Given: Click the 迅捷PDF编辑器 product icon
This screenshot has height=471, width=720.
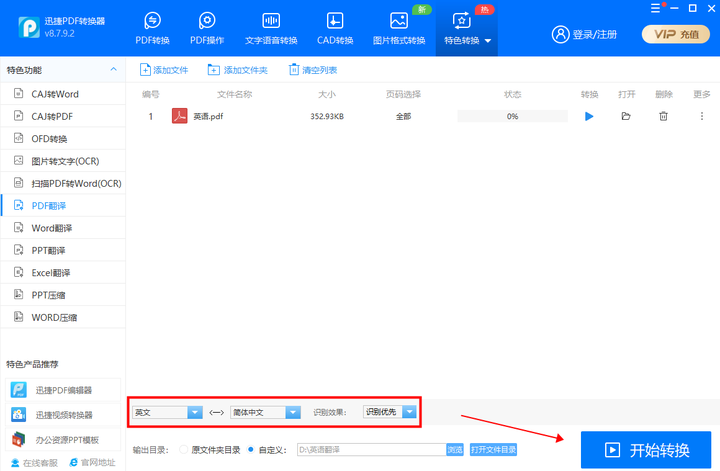Looking at the screenshot, I should (19, 390).
